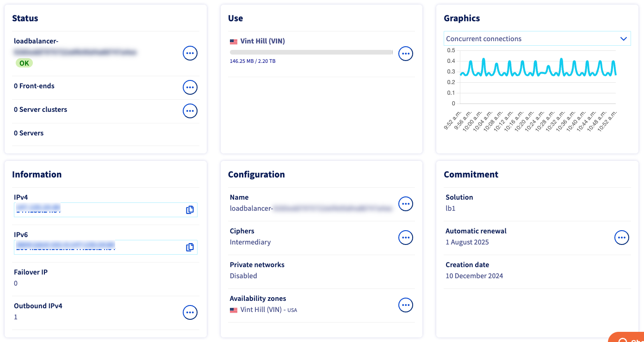Click inside the IPv4 input field

93,209
